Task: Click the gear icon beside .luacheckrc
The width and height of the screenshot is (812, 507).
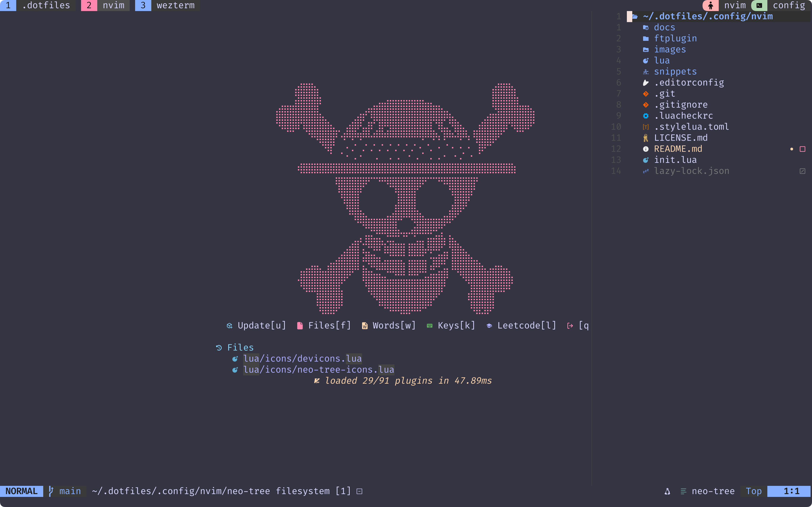Action: (x=646, y=116)
